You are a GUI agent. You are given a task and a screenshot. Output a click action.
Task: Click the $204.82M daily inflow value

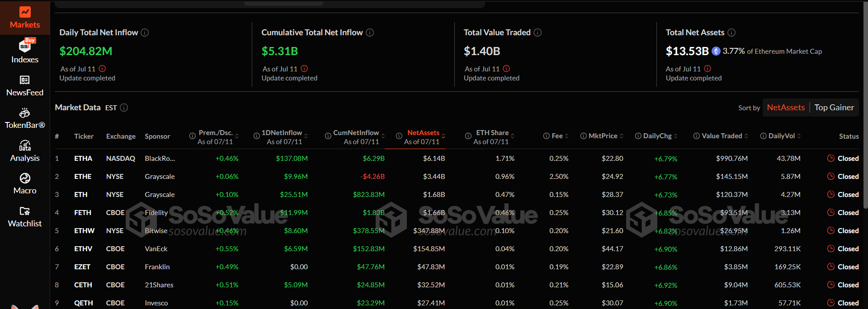pos(86,51)
